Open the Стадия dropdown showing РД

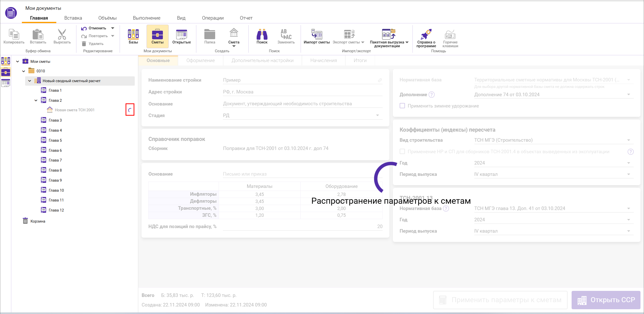[378, 115]
